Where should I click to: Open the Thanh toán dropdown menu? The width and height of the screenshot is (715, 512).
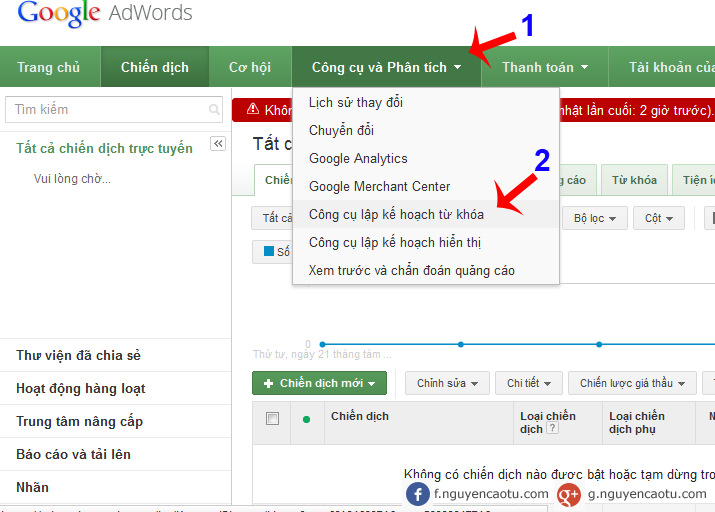click(x=545, y=67)
